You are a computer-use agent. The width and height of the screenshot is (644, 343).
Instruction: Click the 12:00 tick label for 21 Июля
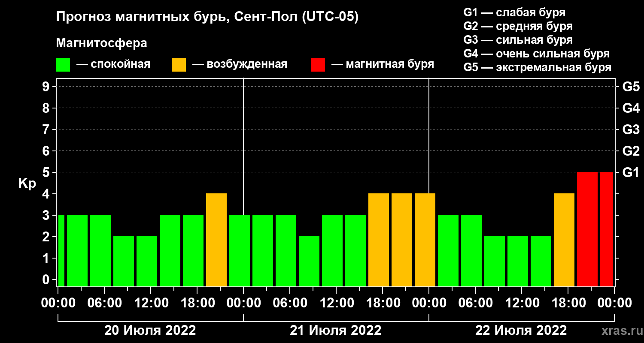(x=336, y=303)
